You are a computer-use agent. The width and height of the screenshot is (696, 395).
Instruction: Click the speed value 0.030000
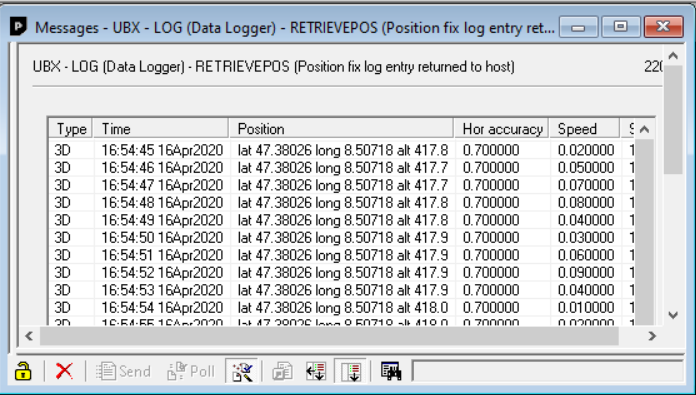[586, 237]
